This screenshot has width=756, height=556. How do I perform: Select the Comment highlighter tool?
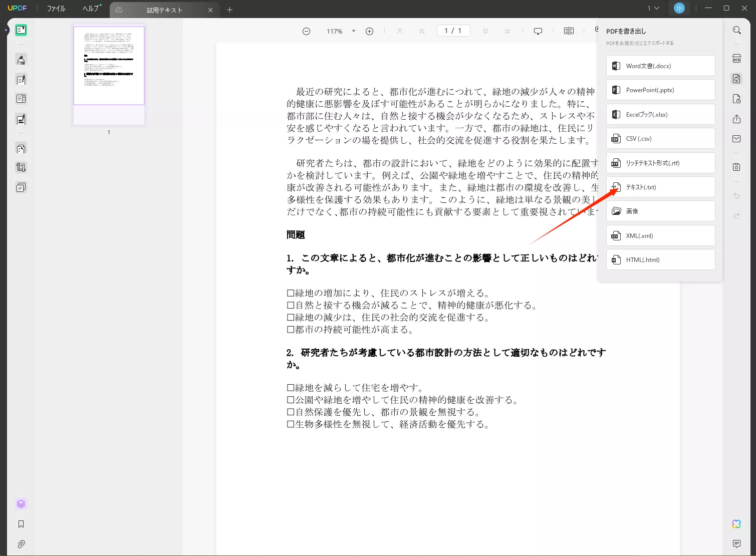[x=21, y=60]
